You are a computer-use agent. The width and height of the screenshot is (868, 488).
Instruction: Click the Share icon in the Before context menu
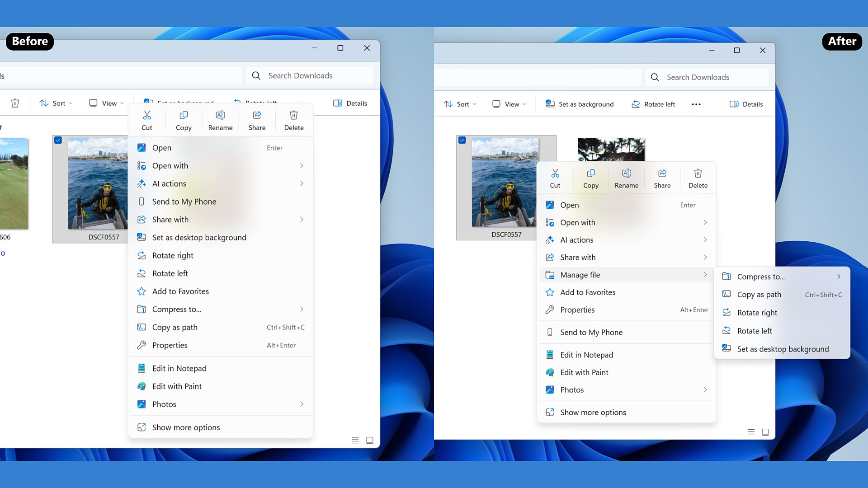tap(257, 116)
